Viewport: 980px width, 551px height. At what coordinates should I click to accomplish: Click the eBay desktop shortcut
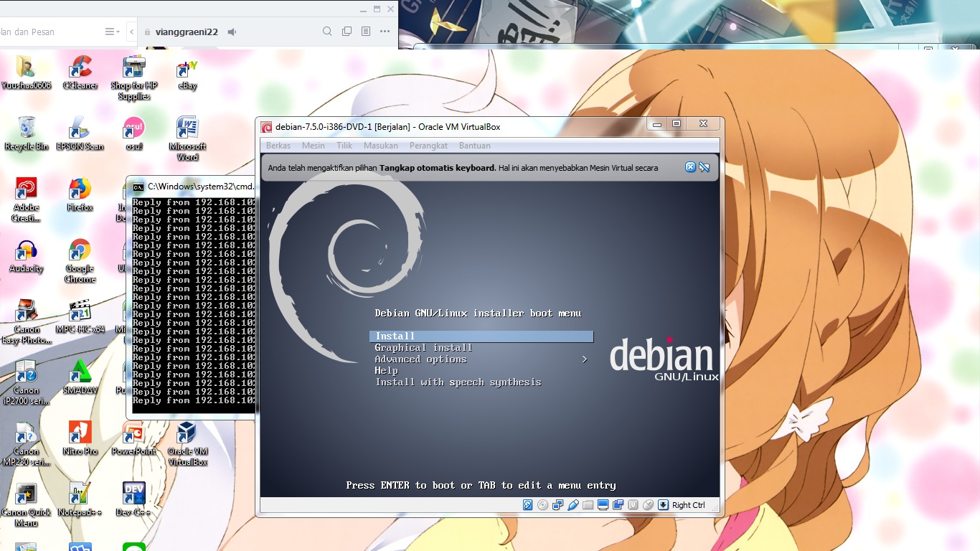[187, 72]
